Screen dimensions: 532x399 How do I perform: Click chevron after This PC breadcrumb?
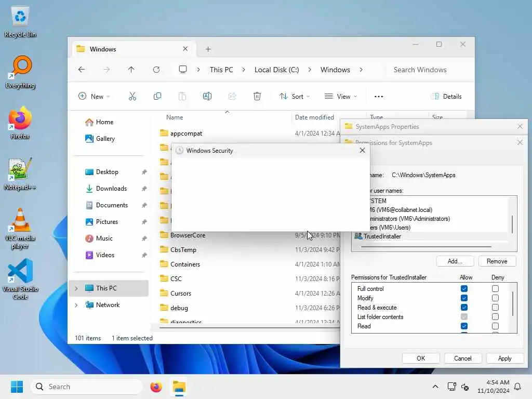pyautogui.click(x=244, y=70)
